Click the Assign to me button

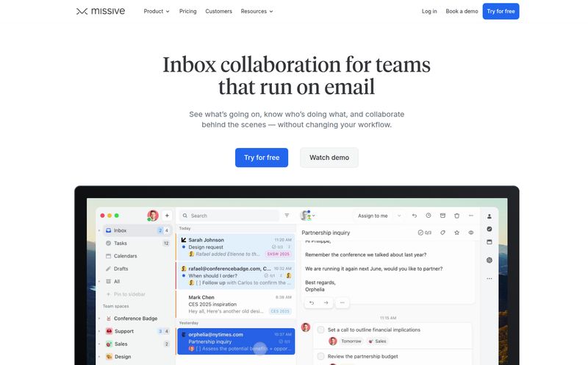(373, 216)
